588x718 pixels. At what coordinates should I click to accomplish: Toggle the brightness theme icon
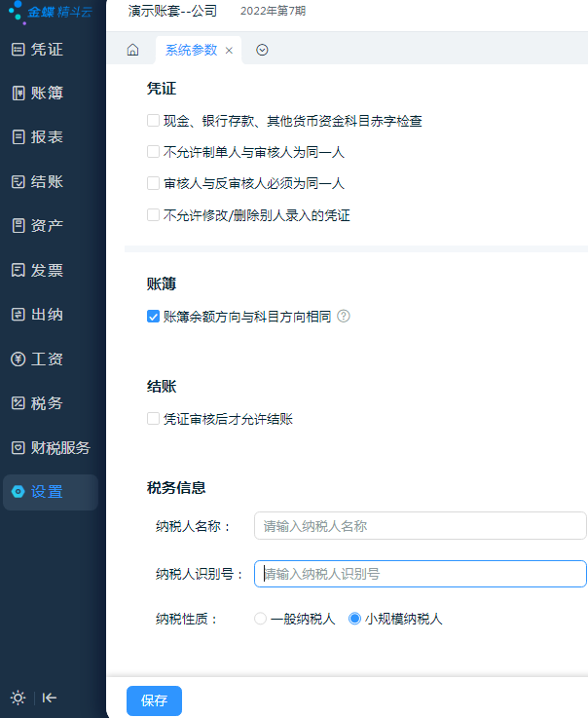tap(18, 698)
